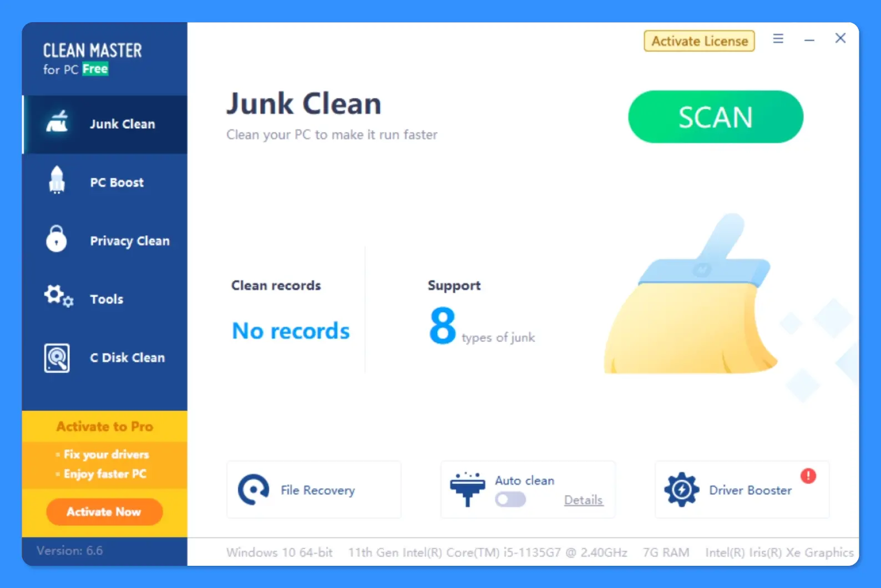Open the hamburger menu icon
This screenshot has height=588, width=881.
tap(778, 39)
